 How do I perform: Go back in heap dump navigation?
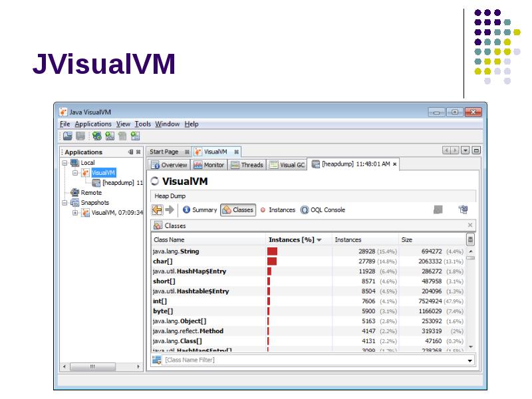coord(157,210)
